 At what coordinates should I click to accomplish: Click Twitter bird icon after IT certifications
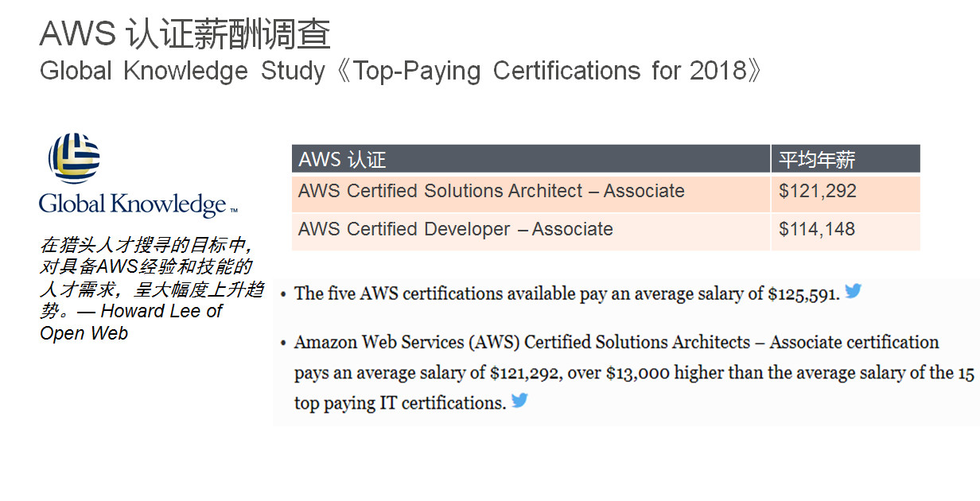(x=519, y=400)
